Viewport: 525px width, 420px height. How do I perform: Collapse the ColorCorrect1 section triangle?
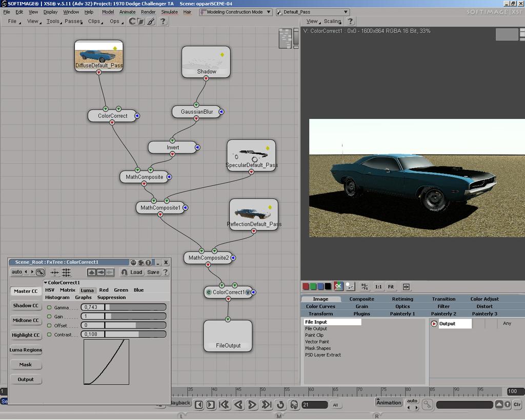[46, 283]
